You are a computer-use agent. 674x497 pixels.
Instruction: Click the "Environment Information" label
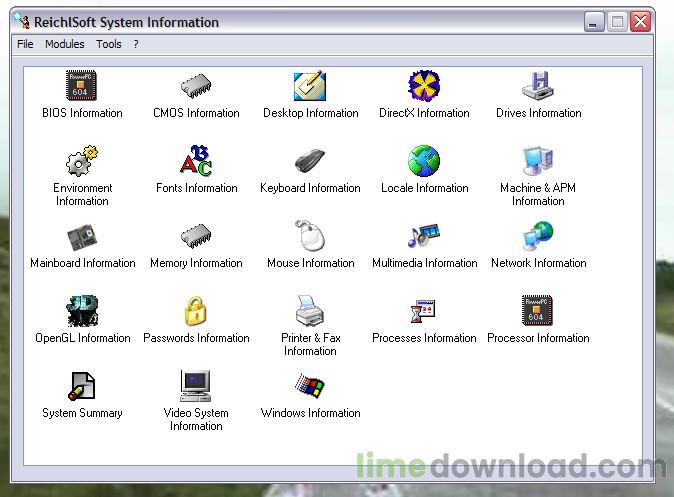click(x=82, y=194)
